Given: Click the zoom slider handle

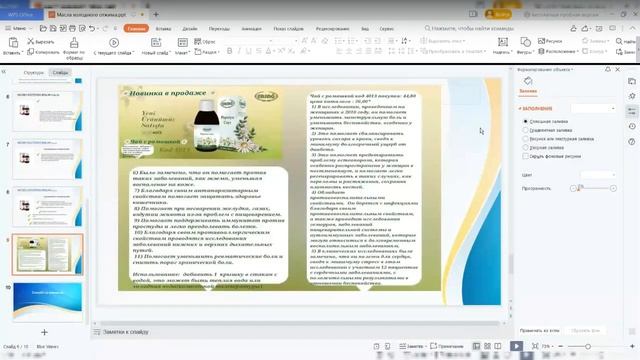Looking at the screenshot, I should coord(588,346).
